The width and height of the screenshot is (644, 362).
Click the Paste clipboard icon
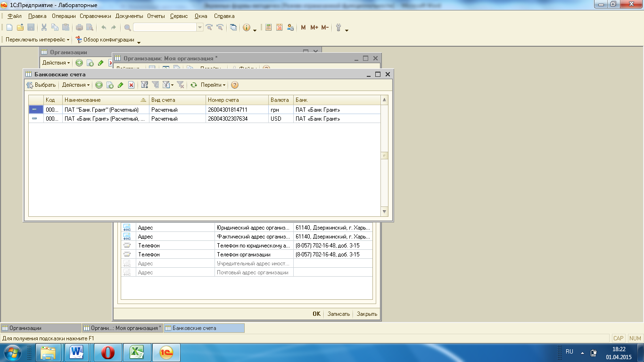click(x=66, y=27)
